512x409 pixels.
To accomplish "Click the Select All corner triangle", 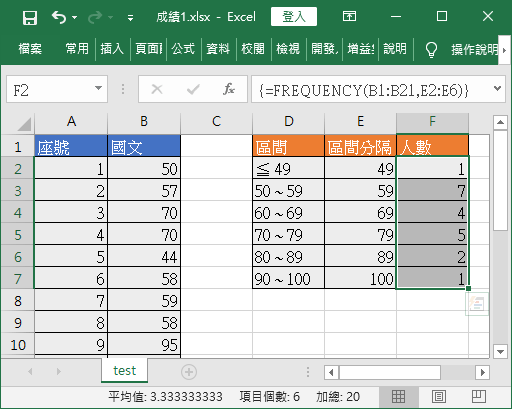I will 24,124.
